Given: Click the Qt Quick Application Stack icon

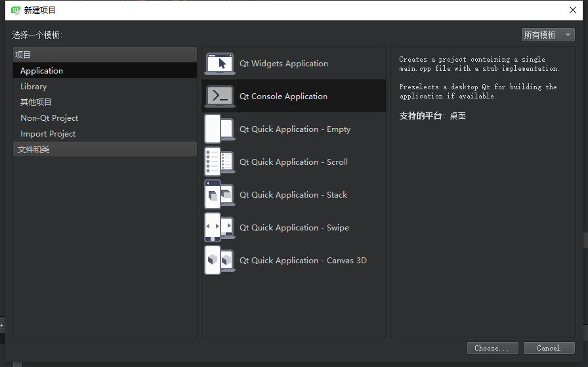Looking at the screenshot, I should (x=220, y=194).
